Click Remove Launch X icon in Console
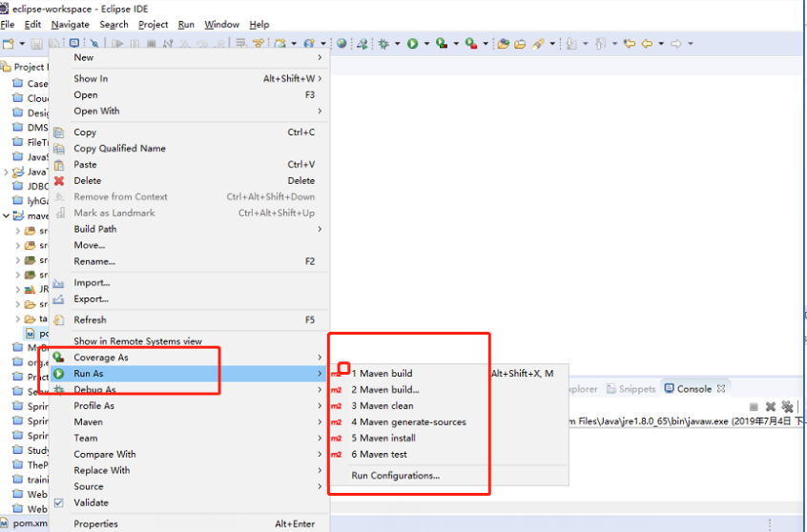This screenshot has width=807, height=532. pos(771,407)
